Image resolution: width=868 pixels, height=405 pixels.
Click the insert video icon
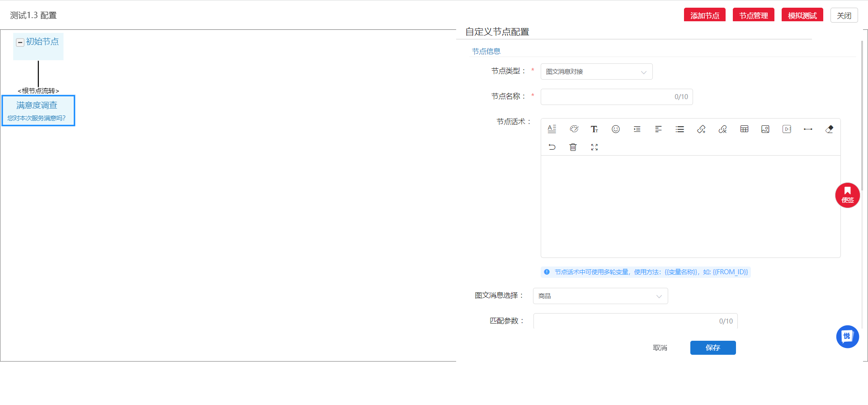(x=787, y=129)
